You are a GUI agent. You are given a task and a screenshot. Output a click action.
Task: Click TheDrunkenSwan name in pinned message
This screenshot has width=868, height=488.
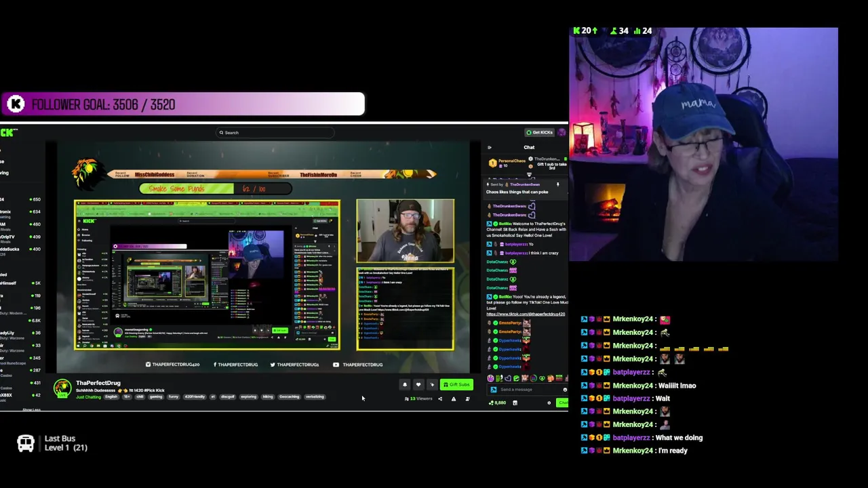(x=524, y=184)
